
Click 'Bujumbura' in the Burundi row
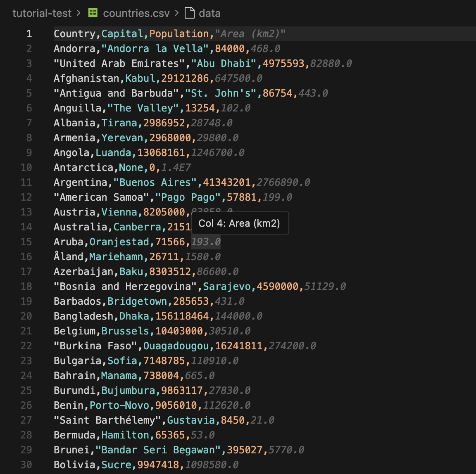click(128, 390)
